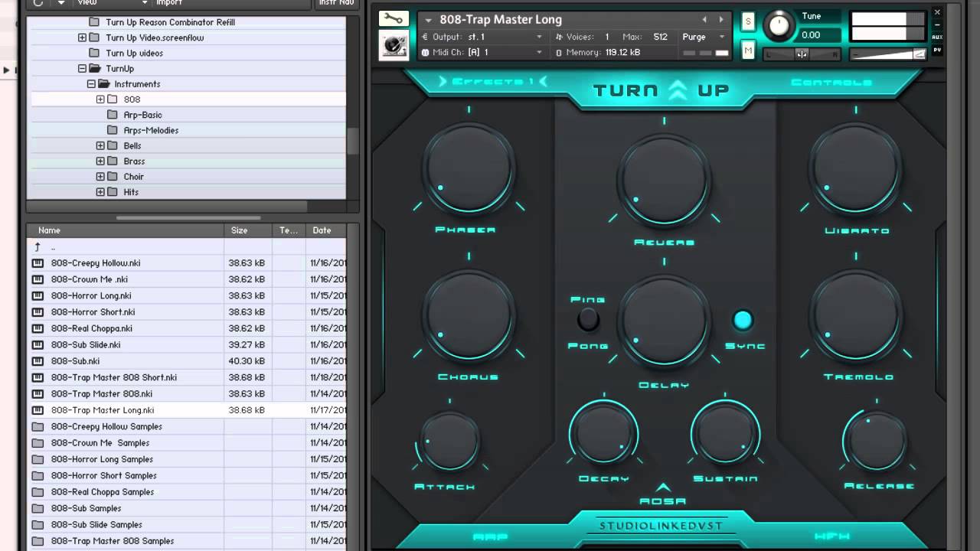Select Turn Up Reason Combinator Refill folder
The image size is (980, 551).
click(x=170, y=22)
